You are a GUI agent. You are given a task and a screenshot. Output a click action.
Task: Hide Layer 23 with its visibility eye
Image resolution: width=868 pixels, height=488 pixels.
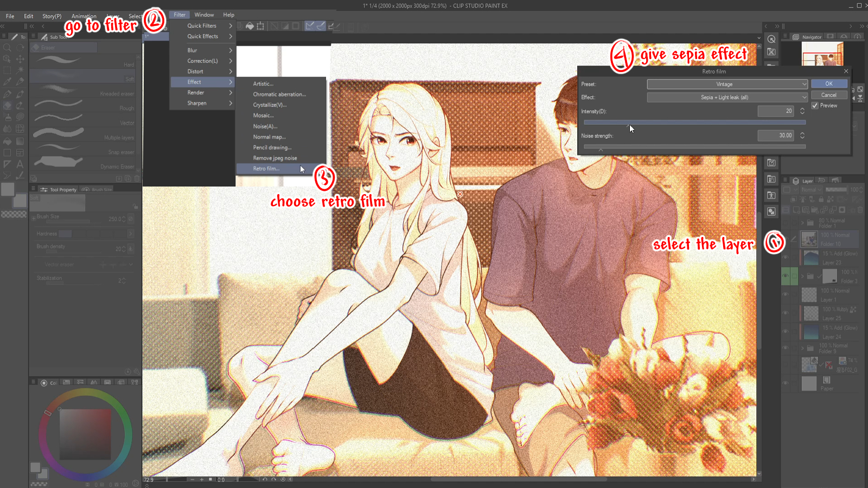point(786,258)
